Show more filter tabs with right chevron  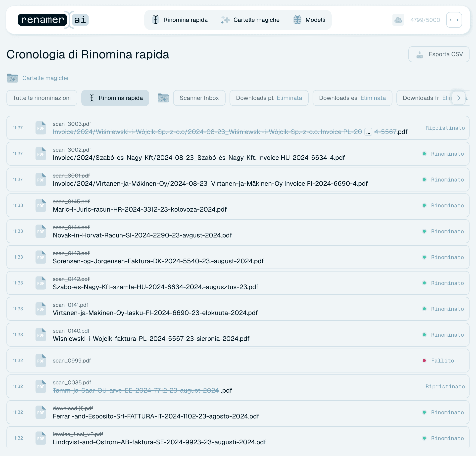459,98
